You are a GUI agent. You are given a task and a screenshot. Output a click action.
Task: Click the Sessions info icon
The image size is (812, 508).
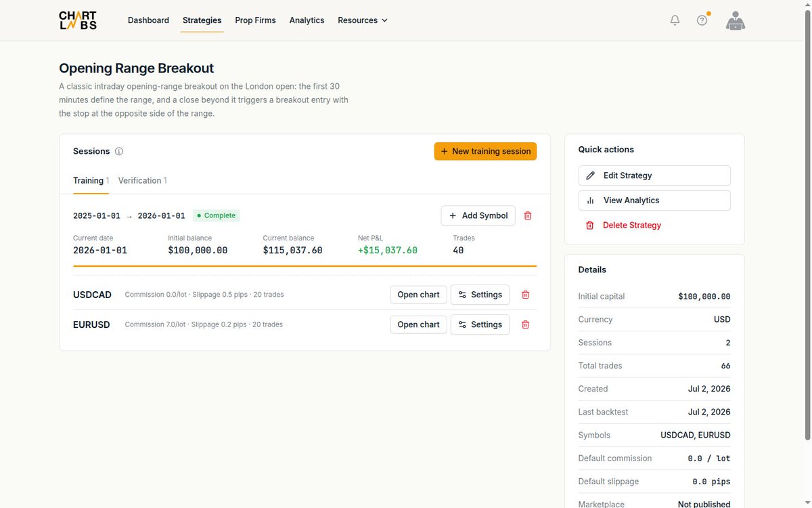(x=119, y=152)
